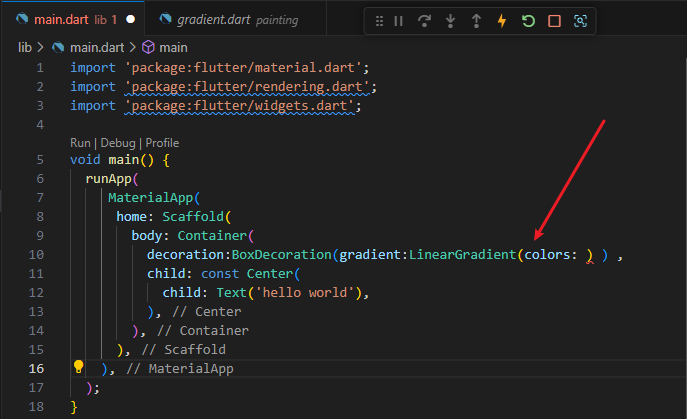
Task: Click the '// Container' comment
Action: tap(202, 330)
